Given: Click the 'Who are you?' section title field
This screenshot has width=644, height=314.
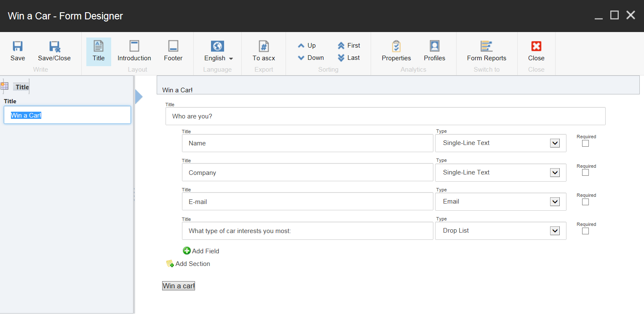Looking at the screenshot, I should click(x=385, y=116).
